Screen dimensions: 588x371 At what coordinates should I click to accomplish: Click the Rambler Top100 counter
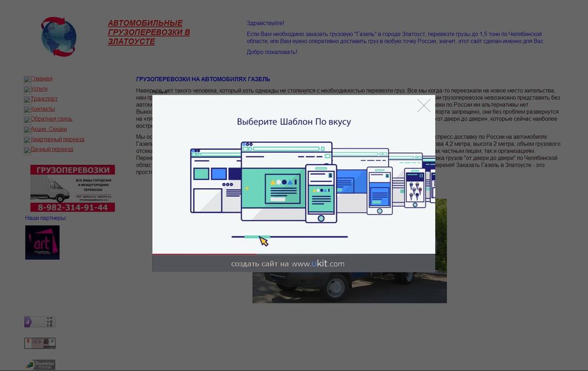40,365
